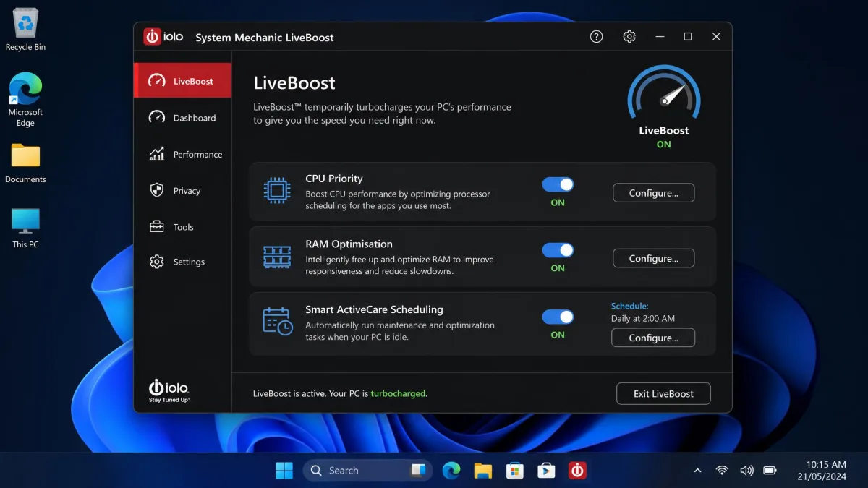The height and width of the screenshot is (488, 868).
Task: Select the This PC desktop icon
Action: (x=25, y=228)
